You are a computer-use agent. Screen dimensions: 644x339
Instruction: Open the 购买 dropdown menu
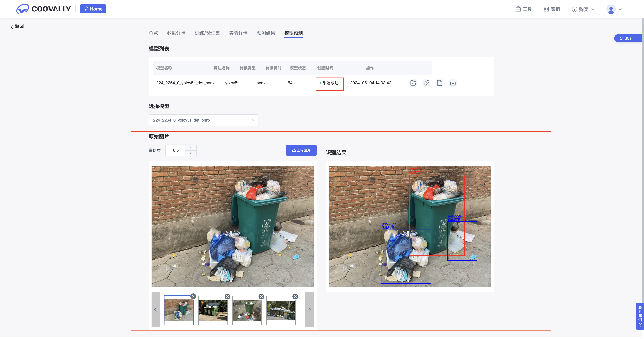pos(583,9)
